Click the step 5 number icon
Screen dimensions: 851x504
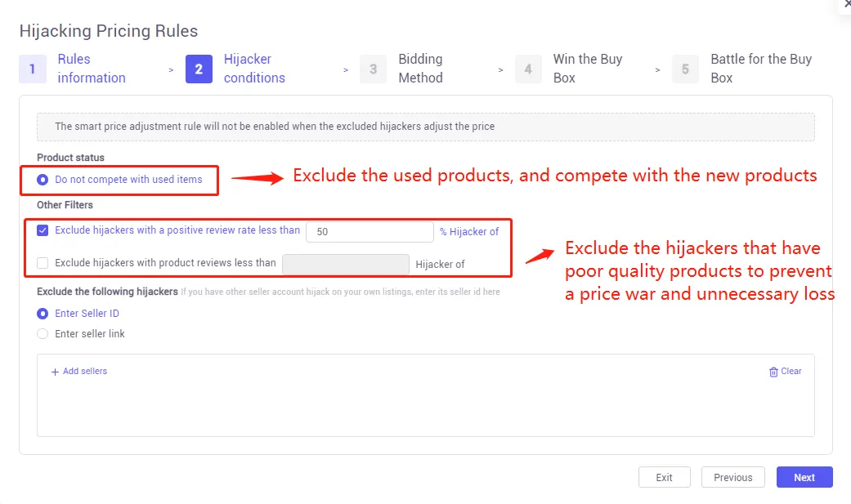pos(685,69)
